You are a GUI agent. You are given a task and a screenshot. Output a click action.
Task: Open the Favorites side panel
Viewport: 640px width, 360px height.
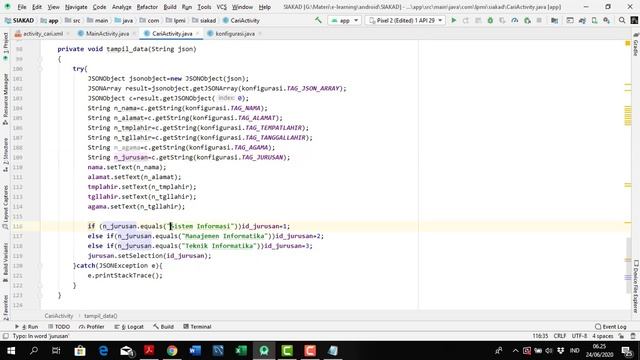point(5,307)
